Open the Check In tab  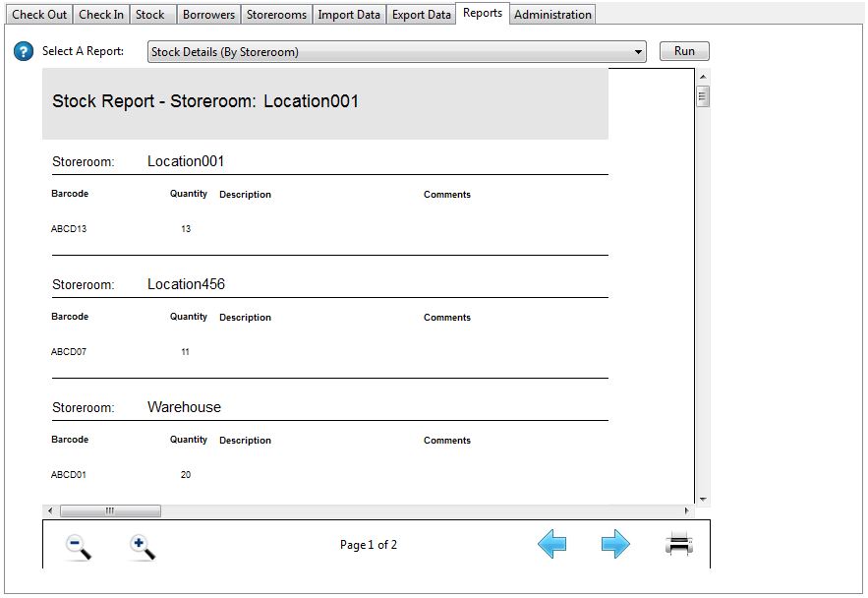101,15
